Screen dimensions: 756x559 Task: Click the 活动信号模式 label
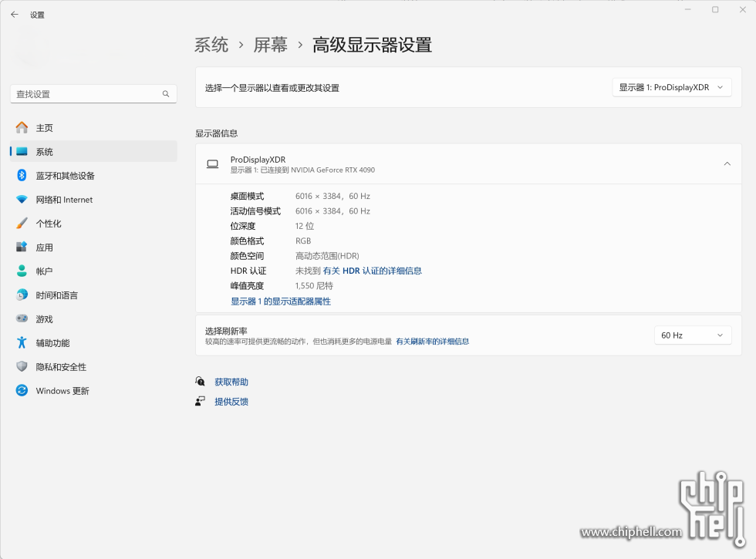click(x=255, y=211)
